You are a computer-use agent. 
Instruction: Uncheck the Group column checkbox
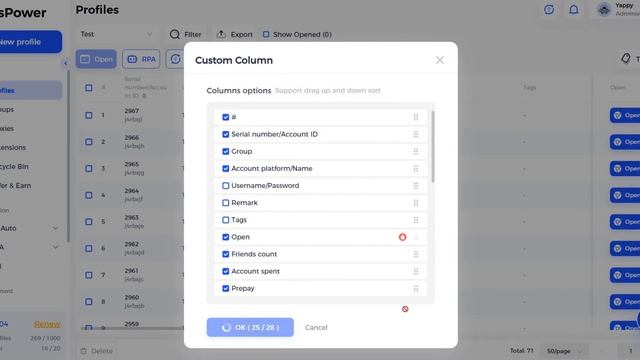[x=226, y=151]
